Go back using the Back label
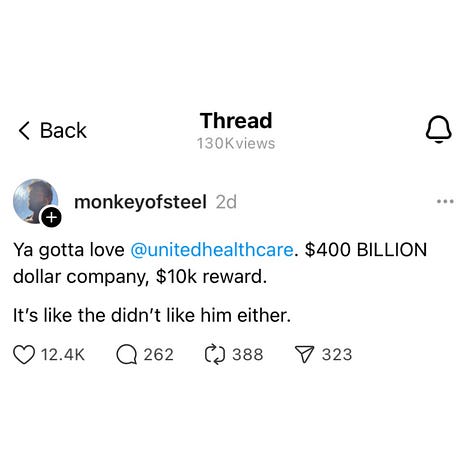The width and height of the screenshot is (474, 474). (63, 130)
